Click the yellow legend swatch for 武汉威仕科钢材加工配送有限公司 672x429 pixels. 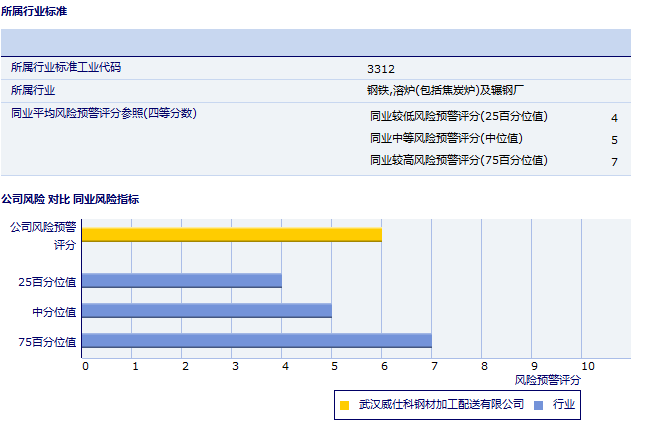pos(345,405)
